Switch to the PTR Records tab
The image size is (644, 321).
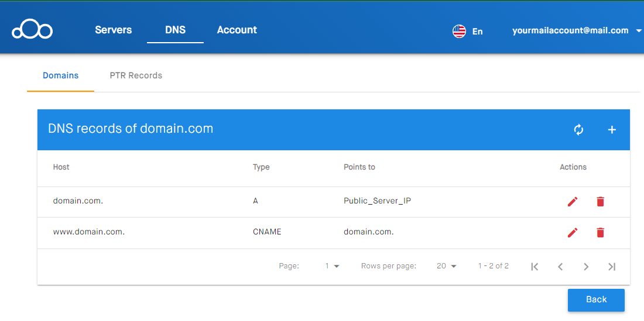pos(136,75)
